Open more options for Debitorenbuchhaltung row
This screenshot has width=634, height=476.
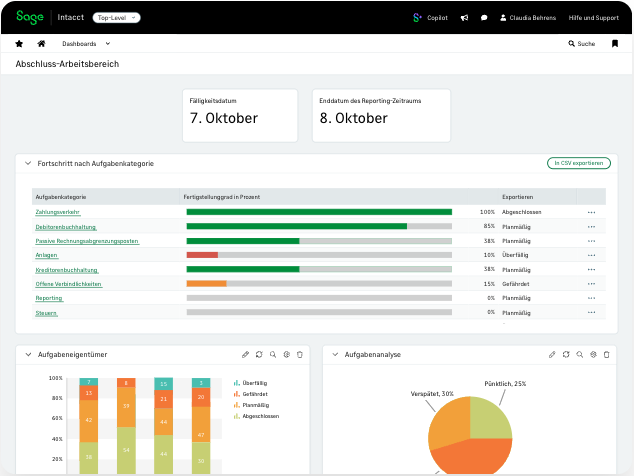(592, 227)
